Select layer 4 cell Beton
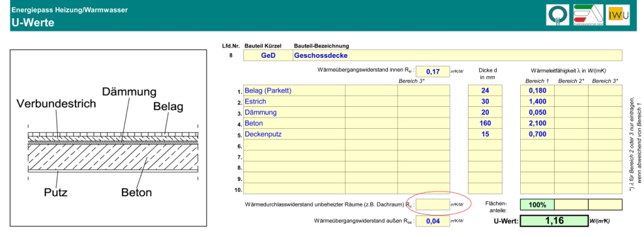644x237 pixels. (x=294, y=123)
